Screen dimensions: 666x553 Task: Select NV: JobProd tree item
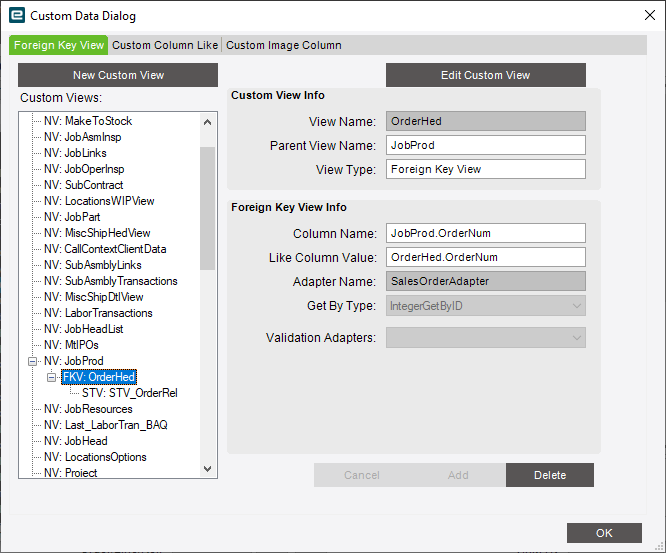(73, 361)
